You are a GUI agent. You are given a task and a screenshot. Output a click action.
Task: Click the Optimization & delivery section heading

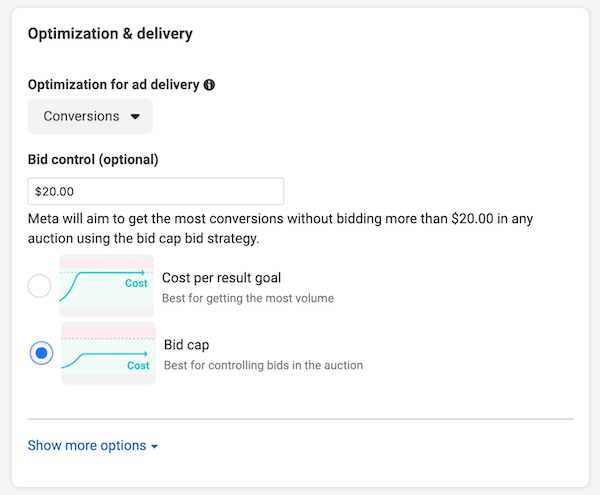pyautogui.click(x=110, y=34)
